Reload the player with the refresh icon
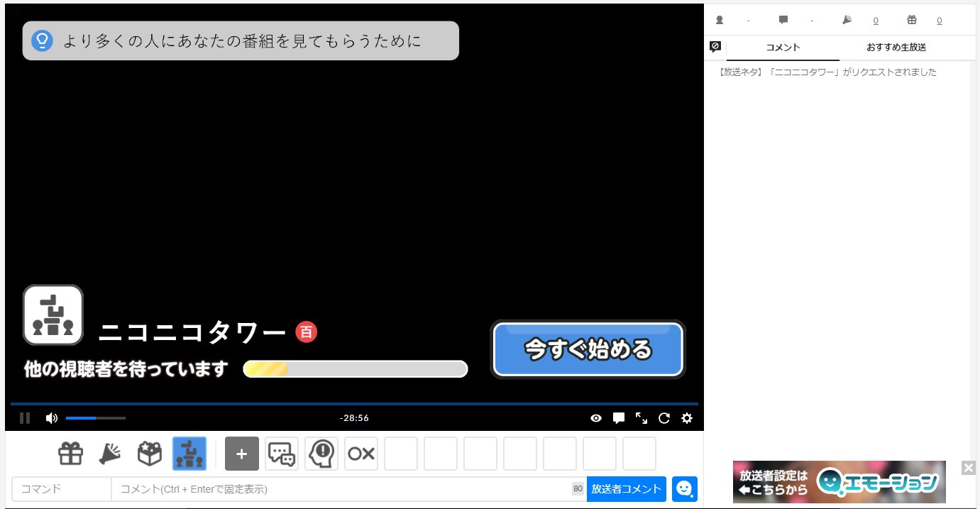This screenshot has width=980, height=509. (x=664, y=418)
